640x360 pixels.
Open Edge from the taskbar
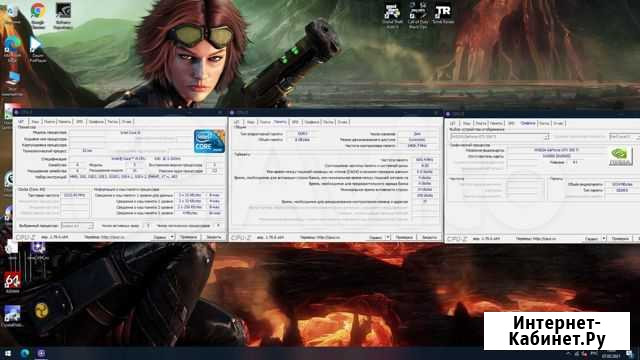point(24,353)
